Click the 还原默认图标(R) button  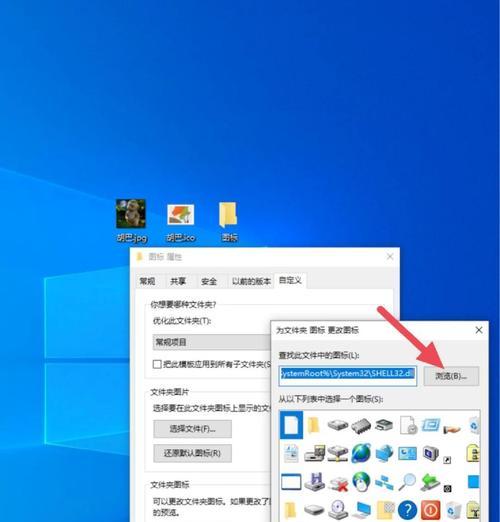[192, 453]
